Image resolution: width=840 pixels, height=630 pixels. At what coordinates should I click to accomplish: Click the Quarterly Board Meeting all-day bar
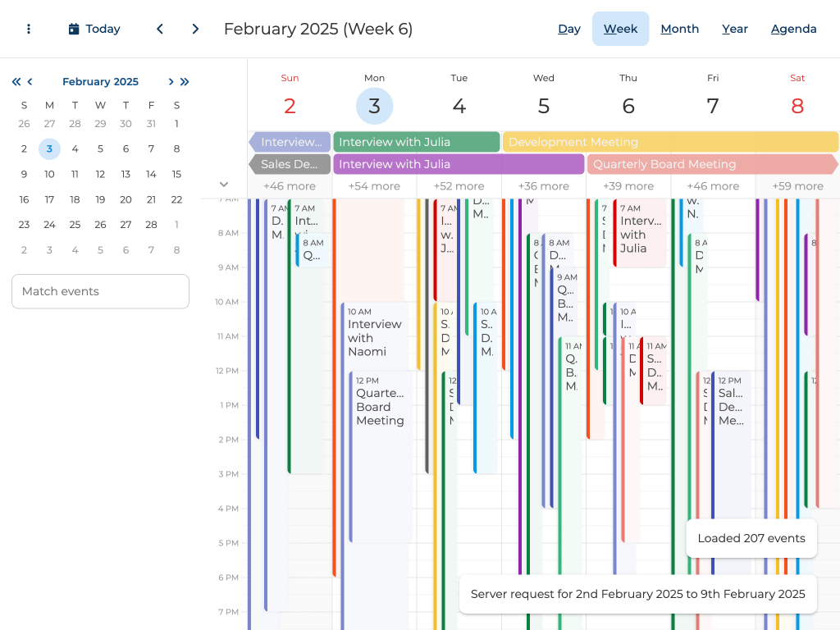click(x=710, y=164)
